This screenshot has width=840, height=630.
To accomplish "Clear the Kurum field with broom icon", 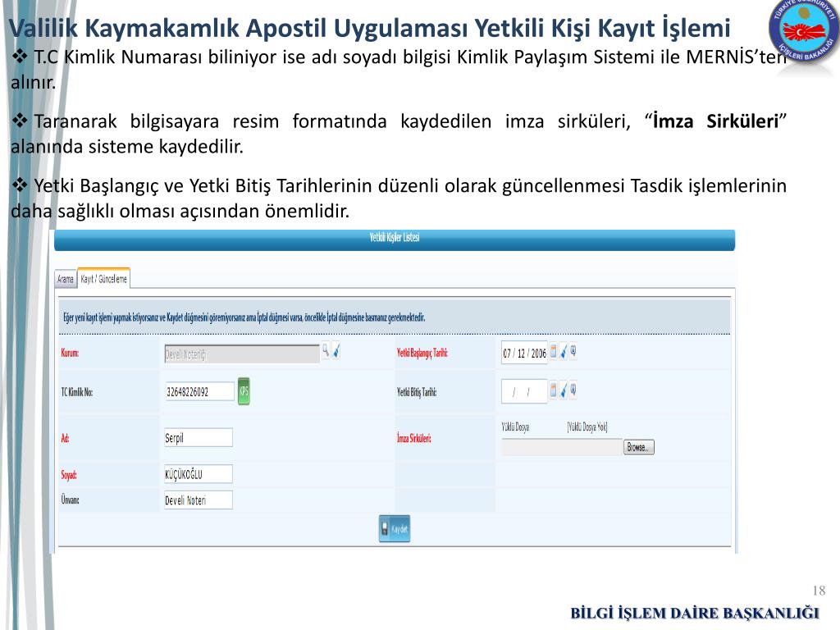I will 336,351.
